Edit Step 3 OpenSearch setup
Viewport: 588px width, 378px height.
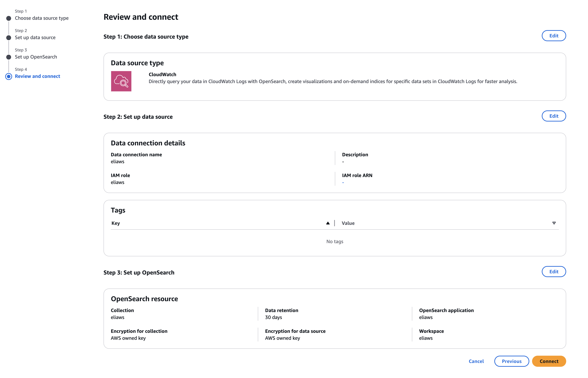coord(554,272)
